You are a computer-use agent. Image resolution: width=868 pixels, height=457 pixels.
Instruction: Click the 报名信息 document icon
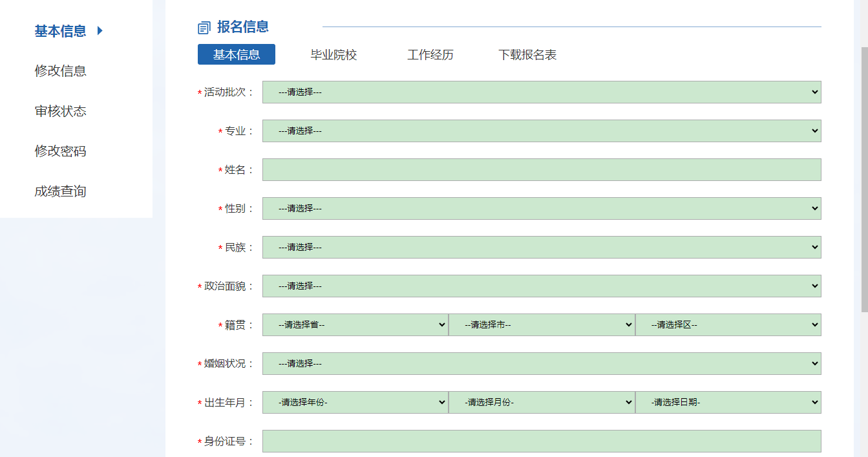point(204,28)
